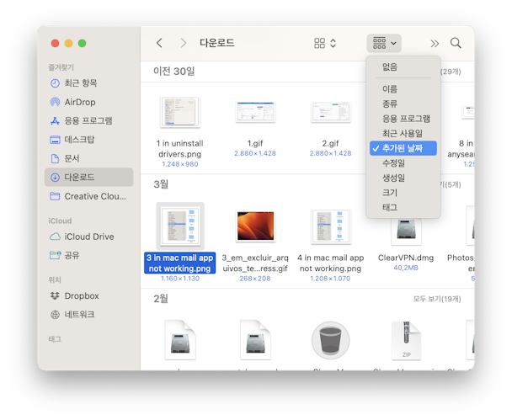Click the 다운로드 arrow-circle icon
Screen dimensions: 512x420
55,178
